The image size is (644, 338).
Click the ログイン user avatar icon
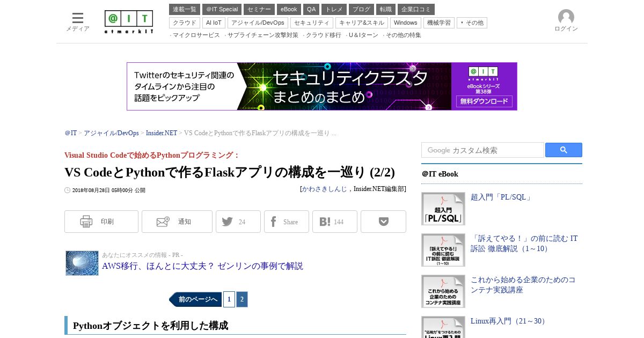566,17
